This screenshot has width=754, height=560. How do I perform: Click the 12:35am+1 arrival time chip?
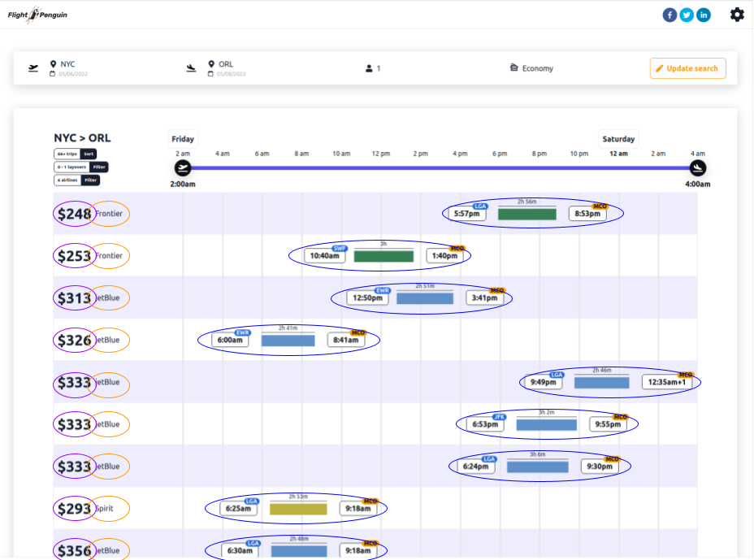[x=667, y=383]
